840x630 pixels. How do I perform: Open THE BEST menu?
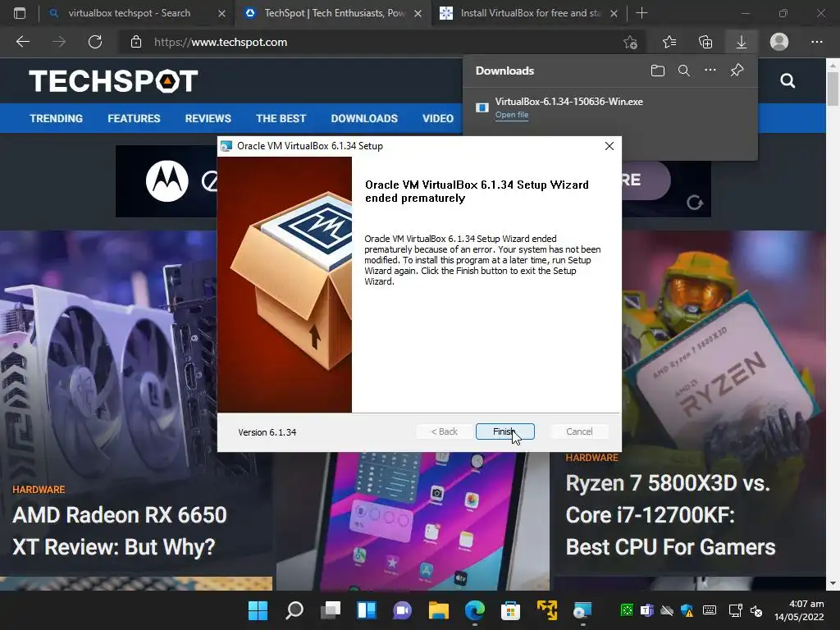(x=281, y=118)
